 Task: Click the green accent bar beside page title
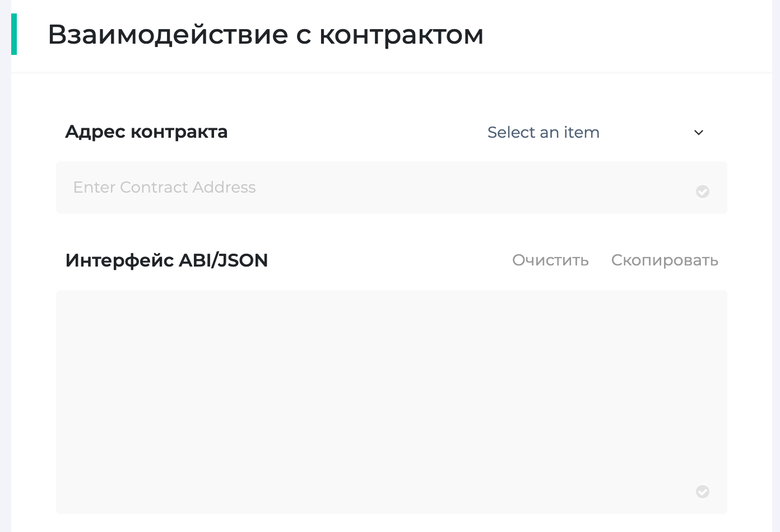pos(14,34)
